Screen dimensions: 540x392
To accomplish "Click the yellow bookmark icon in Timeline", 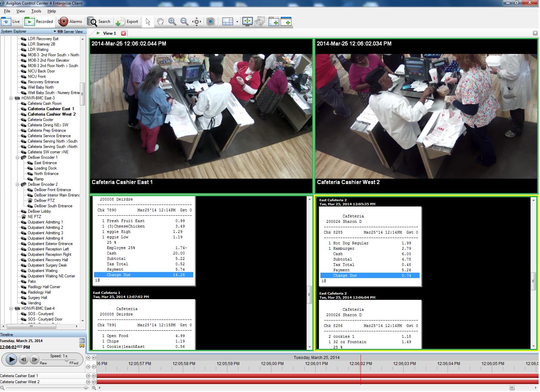I will 82,346.
